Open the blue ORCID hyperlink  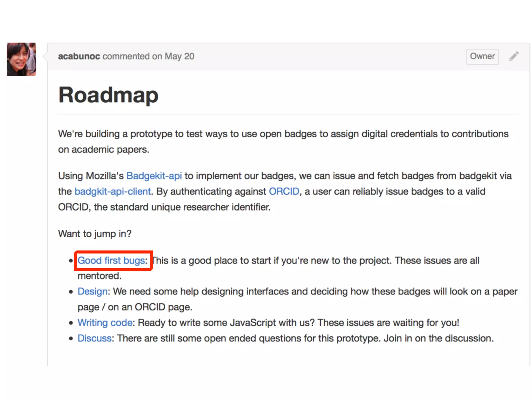(x=284, y=191)
